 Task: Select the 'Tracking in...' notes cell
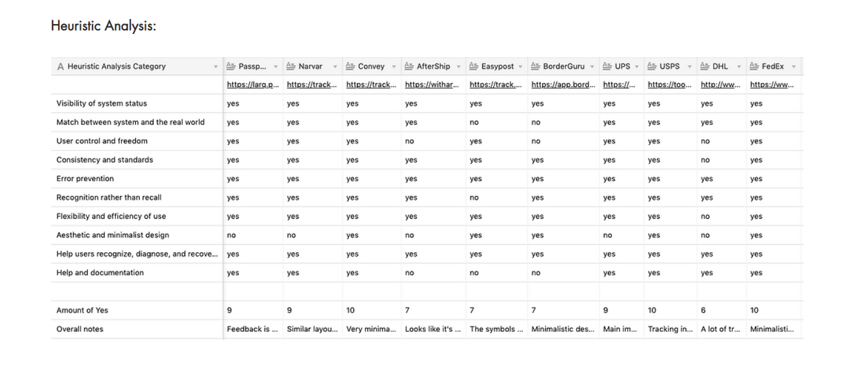click(x=670, y=329)
